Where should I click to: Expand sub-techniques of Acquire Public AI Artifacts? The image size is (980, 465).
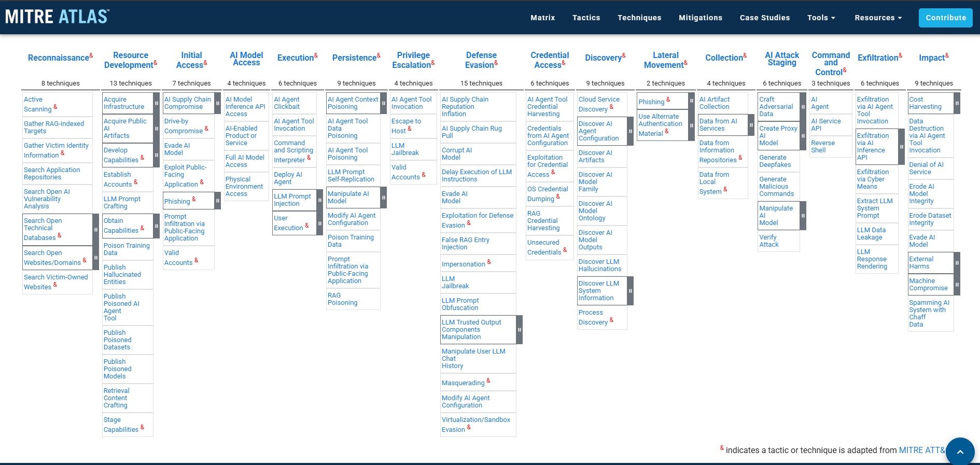156,129
